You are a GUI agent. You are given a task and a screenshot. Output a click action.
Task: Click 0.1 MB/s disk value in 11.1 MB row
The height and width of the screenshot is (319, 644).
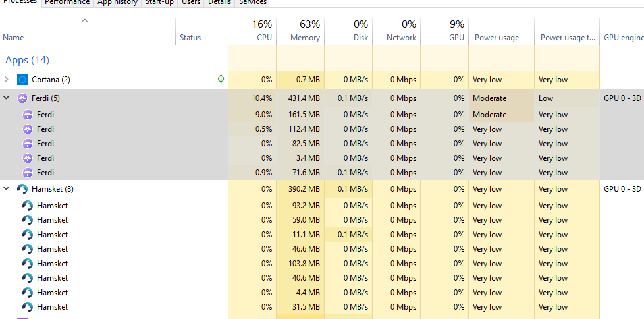click(353, 235)
